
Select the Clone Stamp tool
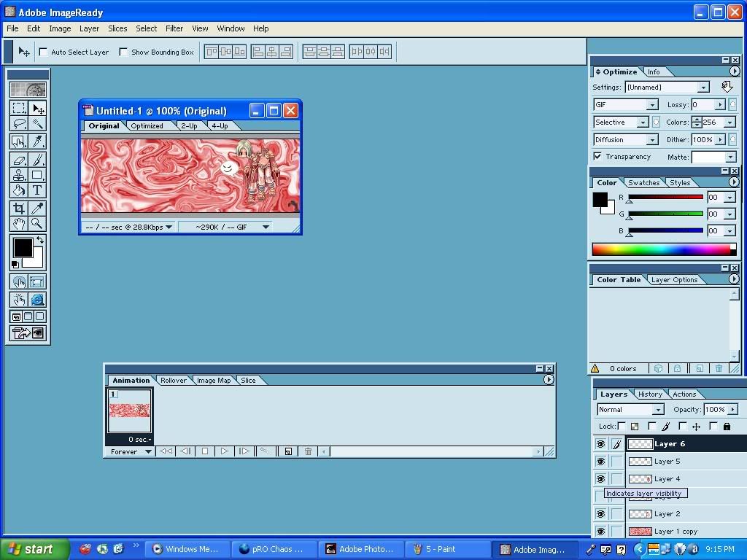click(19, 175)
